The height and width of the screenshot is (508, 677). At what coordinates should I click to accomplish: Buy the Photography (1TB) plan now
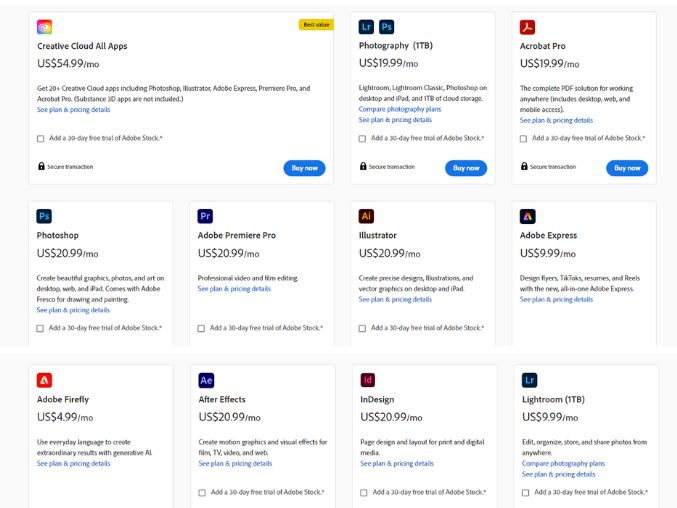point(466,168)
